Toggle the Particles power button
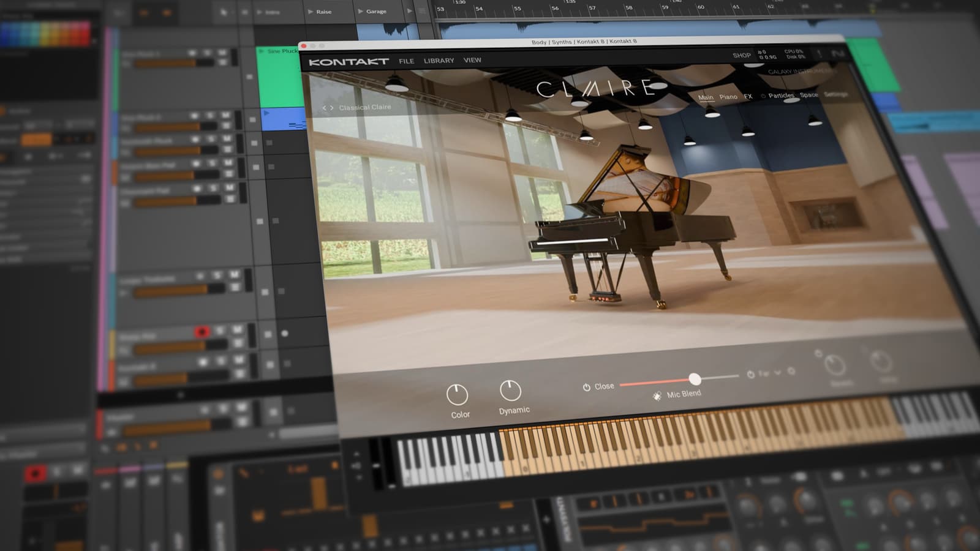The height and width of the screenshot is (551, 980). (763, 96)
